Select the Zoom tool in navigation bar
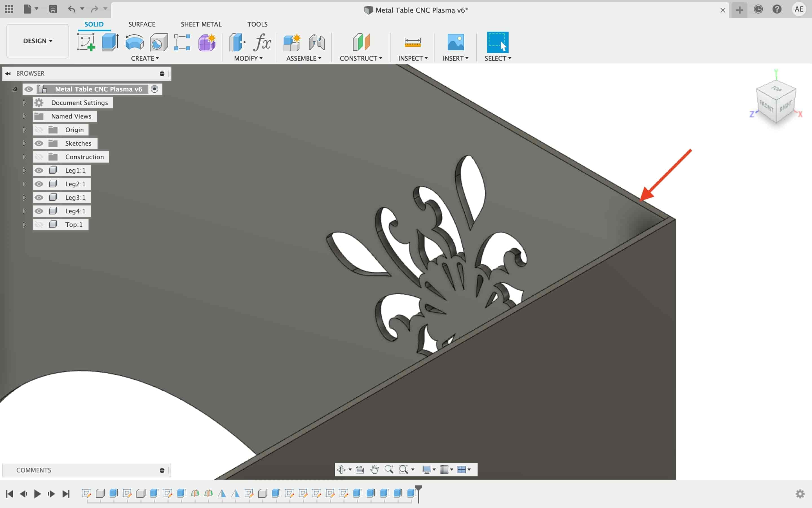Image resolution: width=812 pixels, height=508 pixels. click(x=389, y=469)
